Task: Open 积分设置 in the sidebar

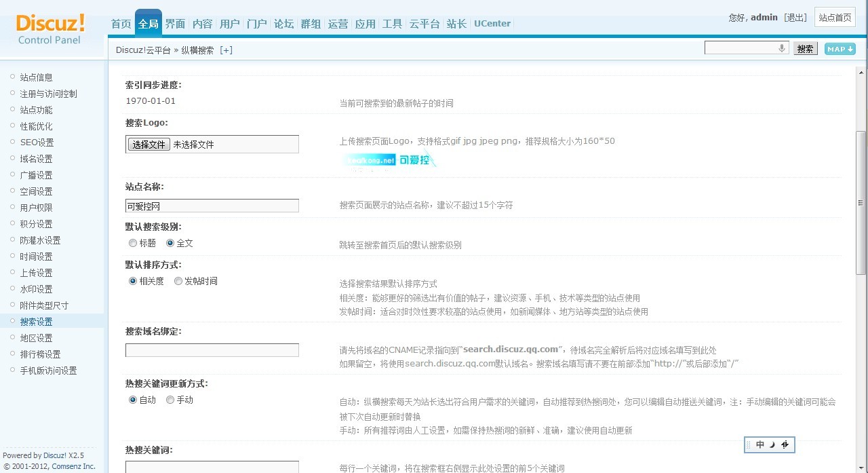Action: pyautogui.click(x=37, y=224)
